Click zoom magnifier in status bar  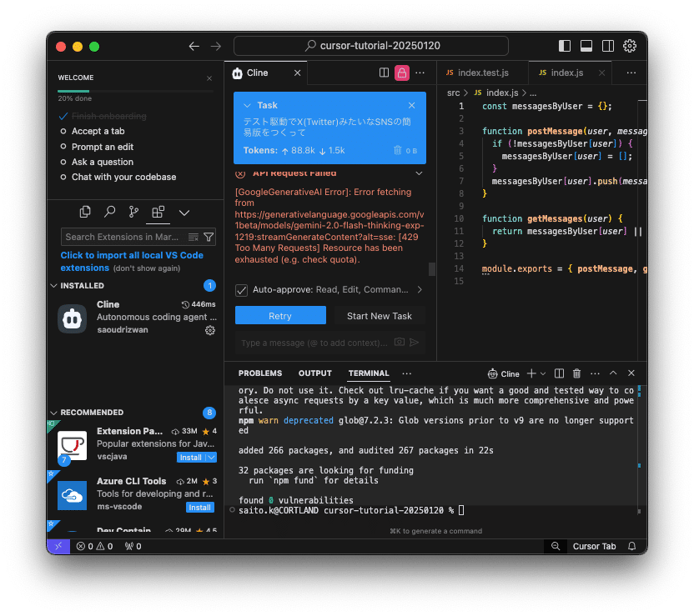555,546
